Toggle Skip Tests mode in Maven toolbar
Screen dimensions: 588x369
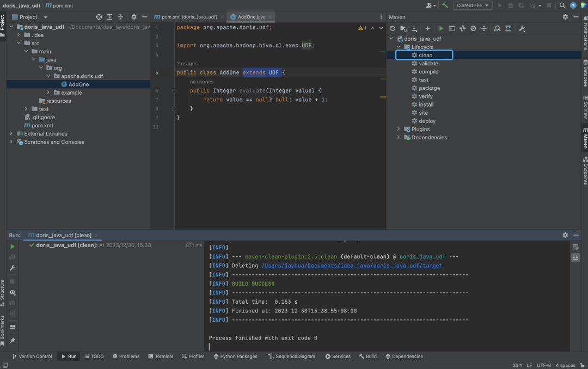(x=473, y=28)
